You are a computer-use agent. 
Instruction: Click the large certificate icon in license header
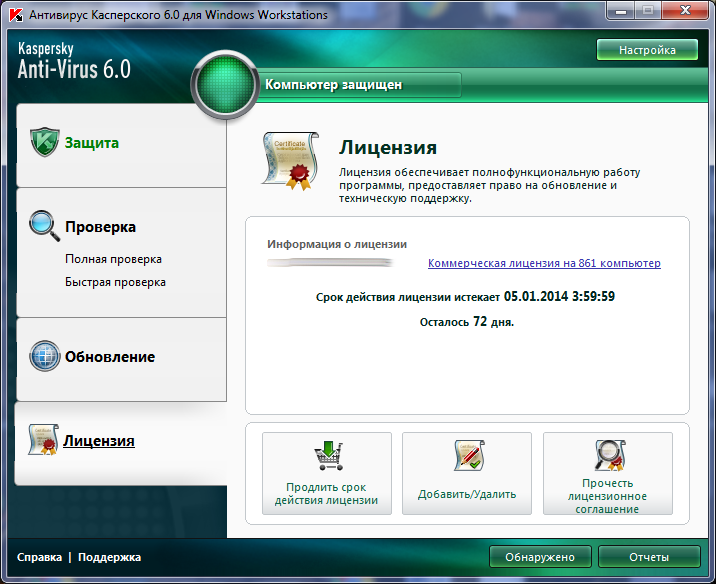[x=290, y=161]
